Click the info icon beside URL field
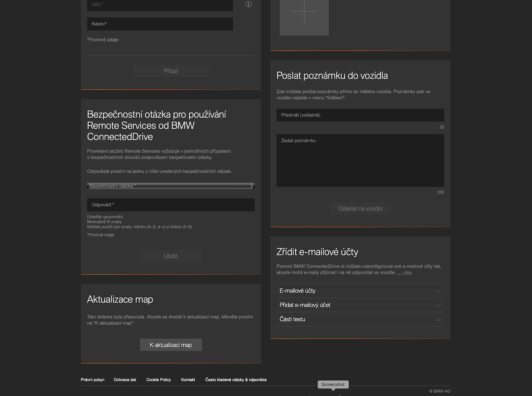Viewport: 532px width, 396px height. pos(248,5)
